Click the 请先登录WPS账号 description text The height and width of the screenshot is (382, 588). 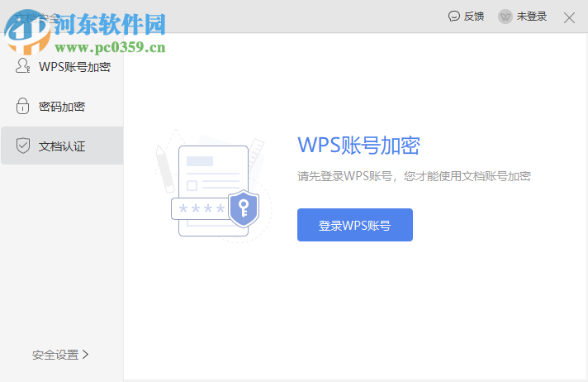click(x=414, y=176)
